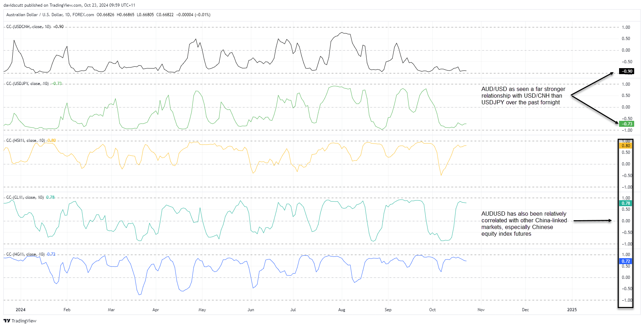Select the CC (USDCNH, close, 10) indicator label
644x327 pixels.
click(x=28, y=27)
